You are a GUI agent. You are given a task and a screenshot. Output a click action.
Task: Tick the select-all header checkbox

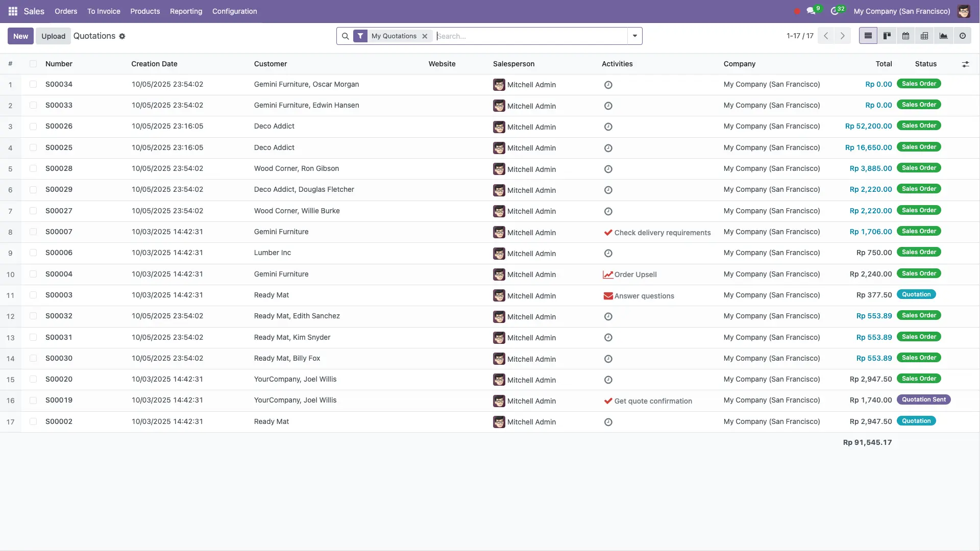click(33, 64)
